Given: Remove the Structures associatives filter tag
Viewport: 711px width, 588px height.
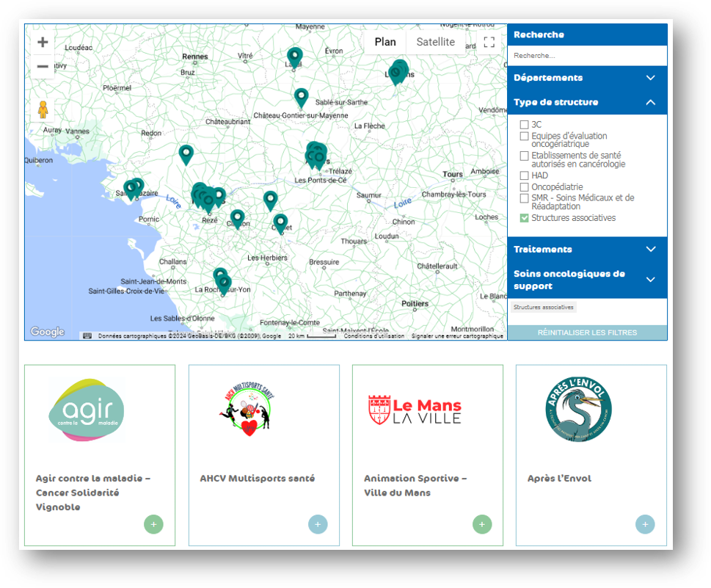Looking at the screenshot, I should coord(543,307).
